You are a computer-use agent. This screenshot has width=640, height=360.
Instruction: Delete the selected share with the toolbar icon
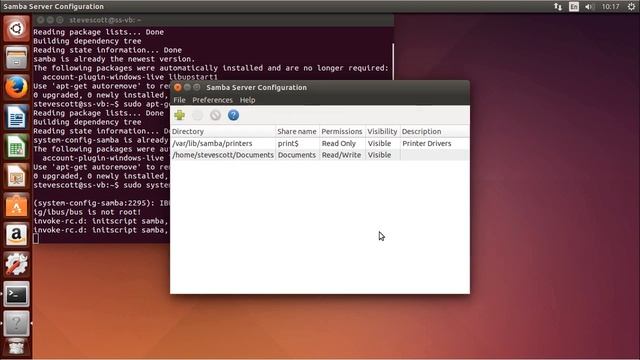[216, 115]
